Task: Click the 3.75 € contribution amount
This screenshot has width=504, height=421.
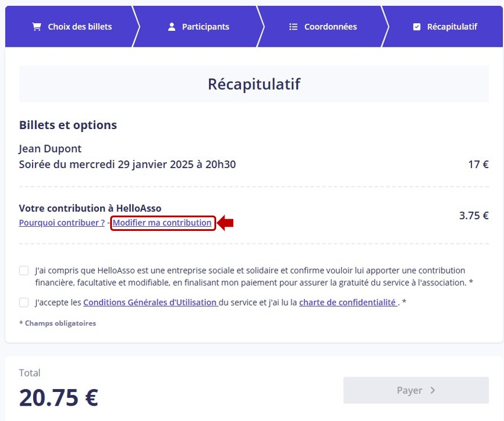Action: [474, 216]
